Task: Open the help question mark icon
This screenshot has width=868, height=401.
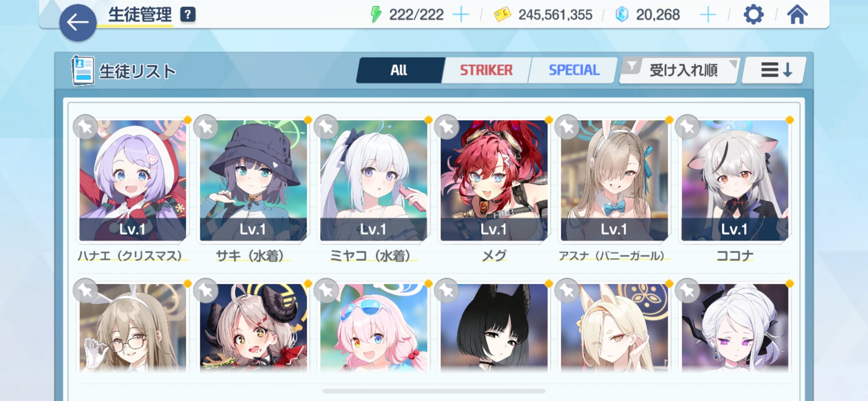Action: (187, 14)
